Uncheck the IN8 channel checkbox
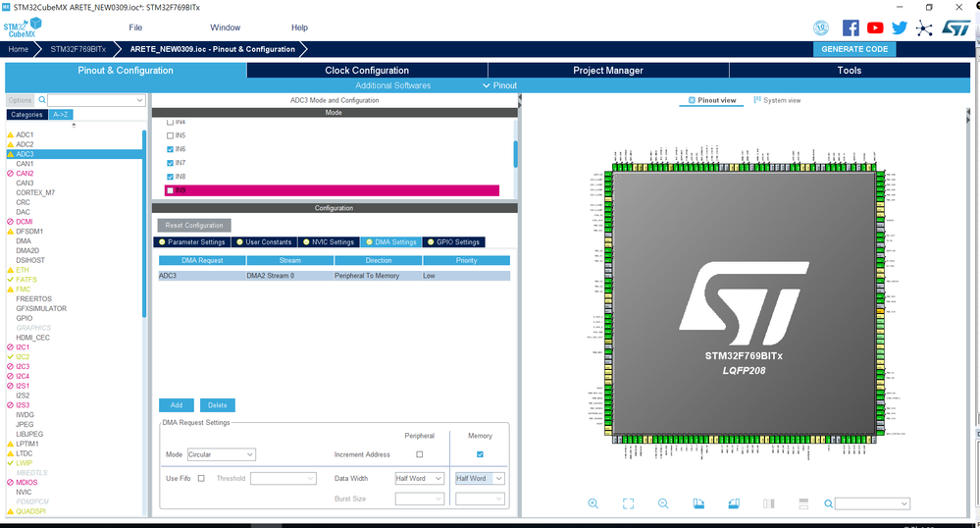The image size is (980, 528). pos(170,177)
